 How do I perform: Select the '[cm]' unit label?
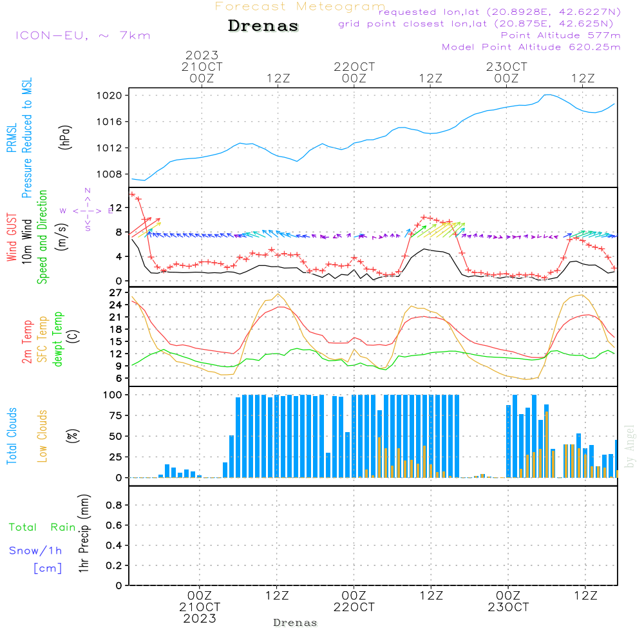pyautogui.click(x=48, y=569)
